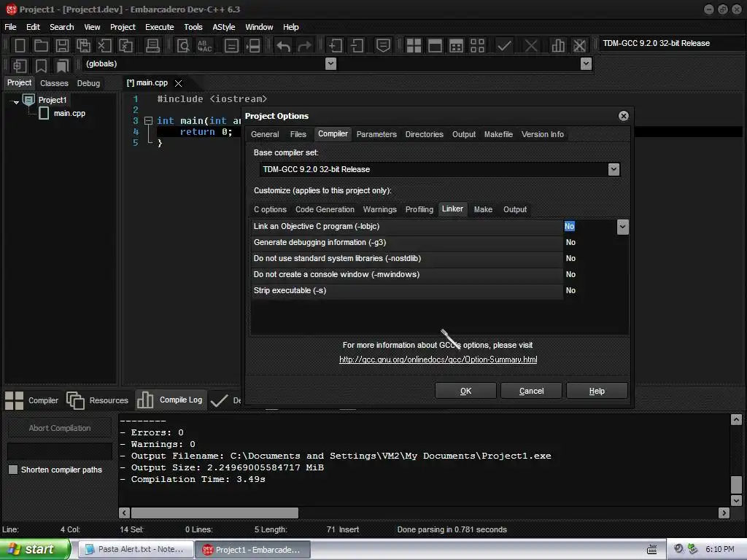Click the Windows start button
The height and width of the screenshot is (560, 747).
pos(34,550)
